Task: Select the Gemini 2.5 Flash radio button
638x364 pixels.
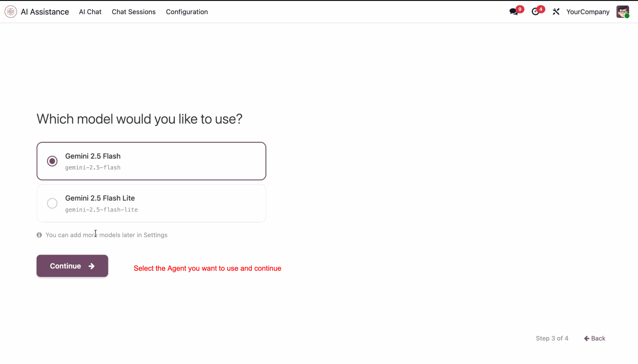Action: click(52, 161)
